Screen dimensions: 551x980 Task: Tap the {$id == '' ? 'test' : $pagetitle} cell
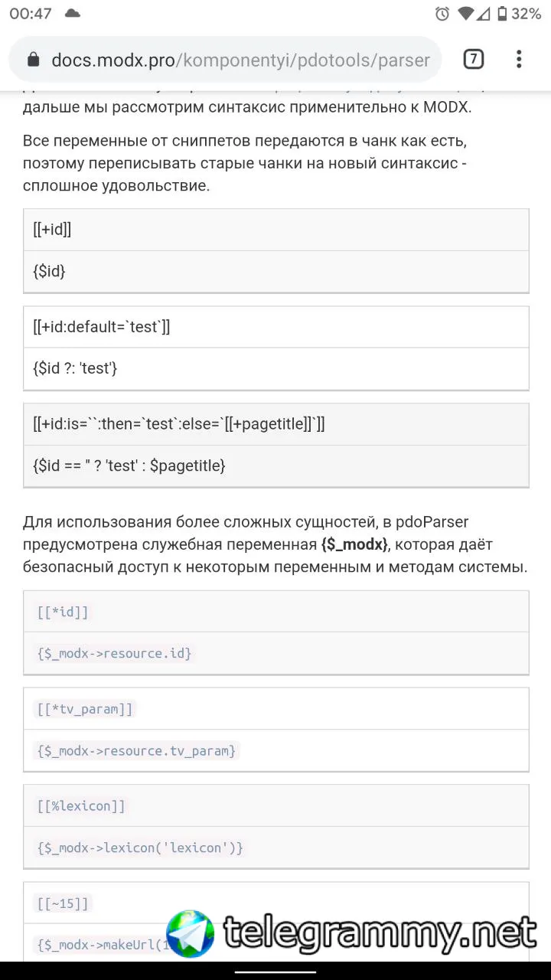(x=129, y=465)
